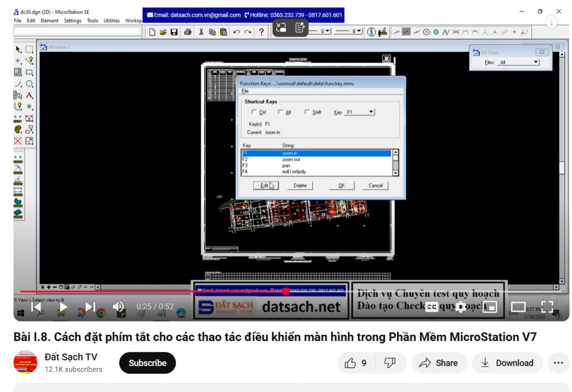Like this video

coord(356,363)
